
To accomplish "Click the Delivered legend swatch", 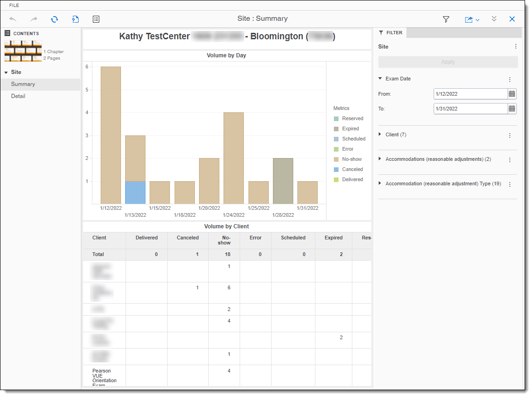I will [336, 180].
